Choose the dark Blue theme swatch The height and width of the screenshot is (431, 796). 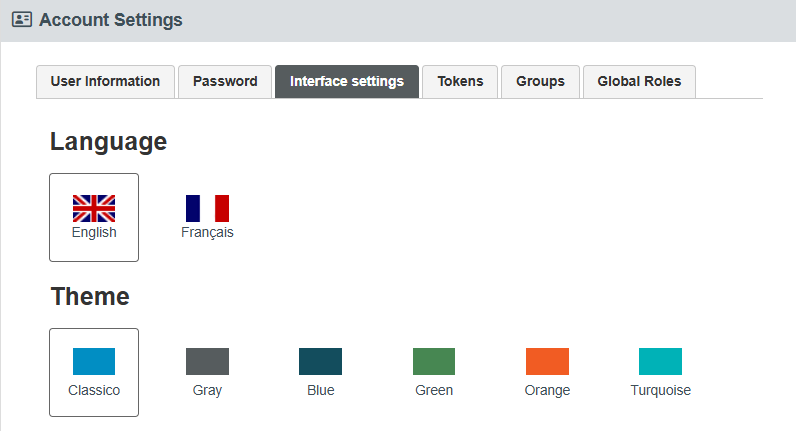(320, 361)
